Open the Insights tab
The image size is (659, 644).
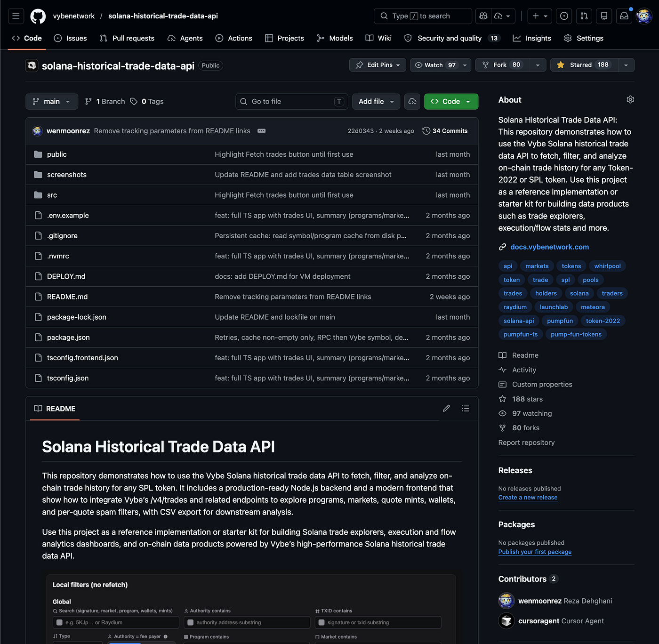[x=532, y=38]
